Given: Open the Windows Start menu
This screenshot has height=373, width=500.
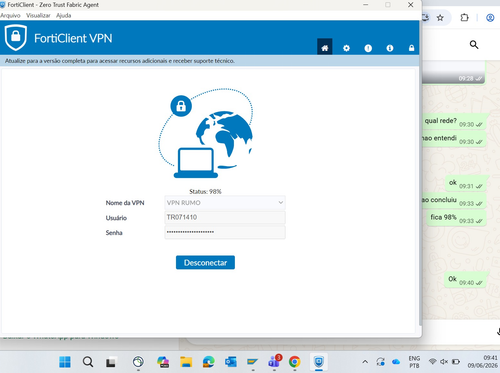Looking at the screenshot, I should click(x=65, y=362).
